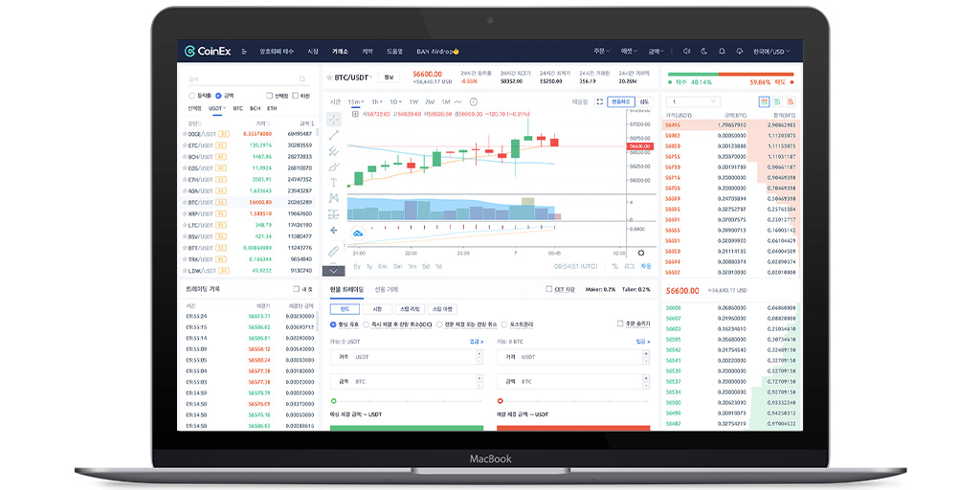Select the second (checked) market filter radio
This screenshot has height=490, width=980.
218,96
